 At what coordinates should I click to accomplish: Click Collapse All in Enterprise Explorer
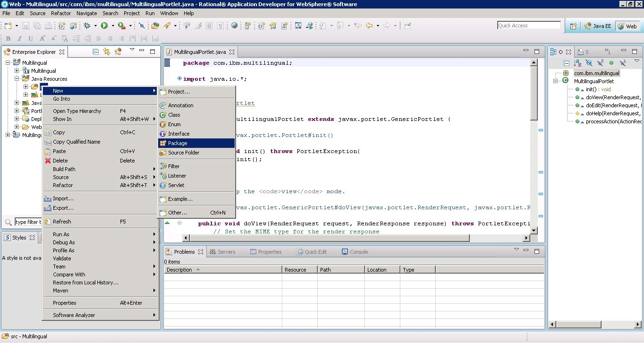coord(96,51)
